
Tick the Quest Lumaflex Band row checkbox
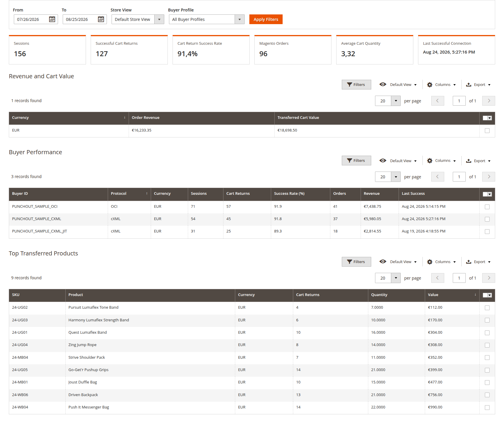[487, 333]
